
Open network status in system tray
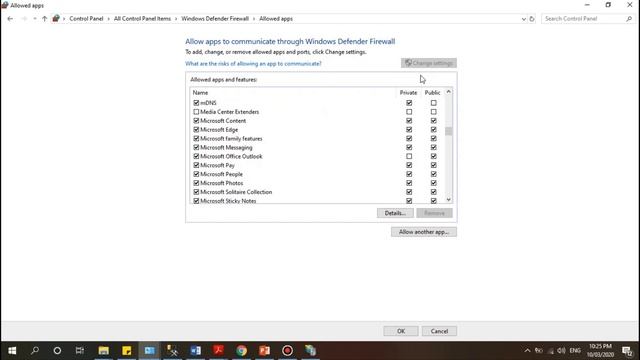(551, 351)
